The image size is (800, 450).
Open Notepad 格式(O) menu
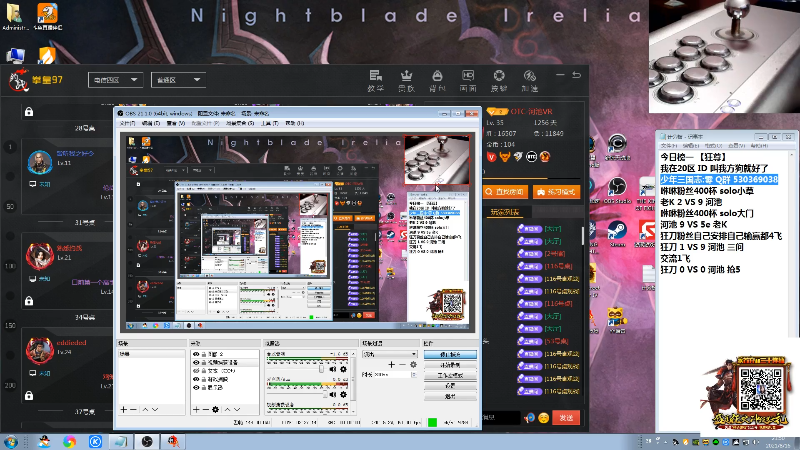click(713, 146)
